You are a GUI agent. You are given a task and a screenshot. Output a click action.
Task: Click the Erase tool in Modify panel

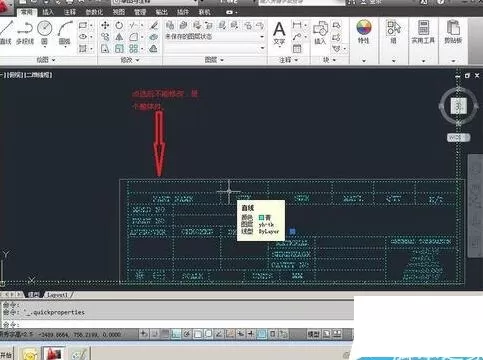pyautogui.click(x=154, y=25)
